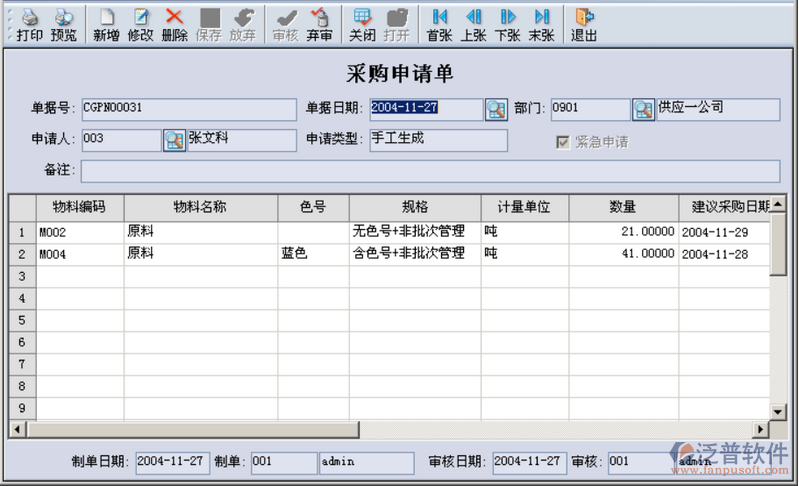Open the 部门 department lookup button

click(643, 109)
